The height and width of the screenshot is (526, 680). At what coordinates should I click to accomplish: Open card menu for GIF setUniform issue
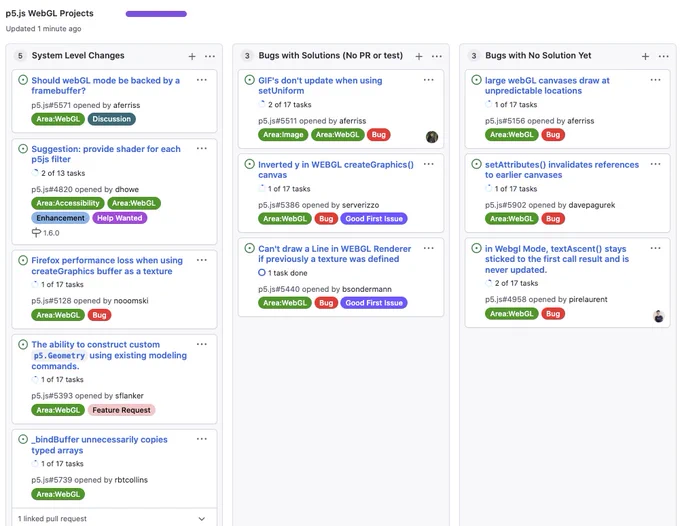pyautogui.click(x=428, y=80)
